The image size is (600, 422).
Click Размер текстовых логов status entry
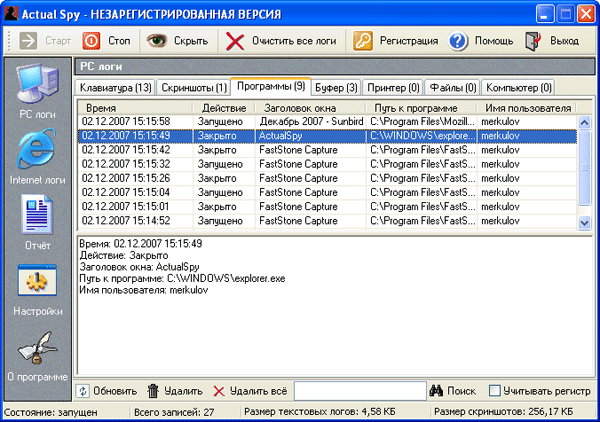(320, 412)
